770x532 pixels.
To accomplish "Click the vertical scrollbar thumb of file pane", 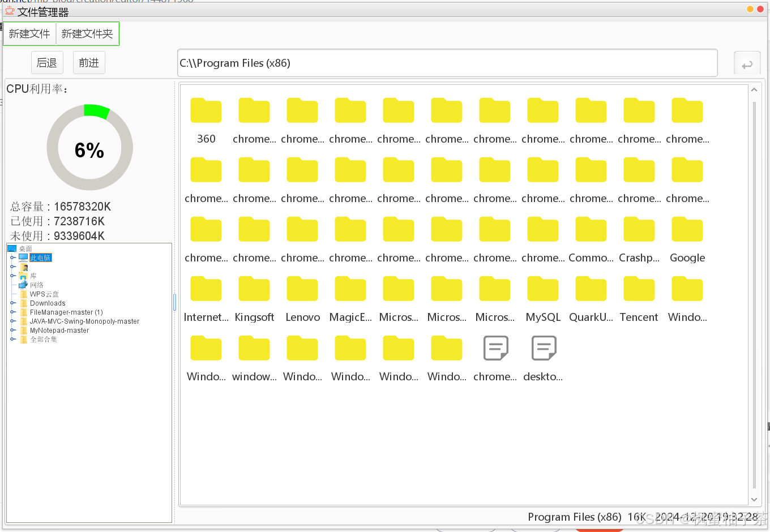I will click(x=754, y=294).
